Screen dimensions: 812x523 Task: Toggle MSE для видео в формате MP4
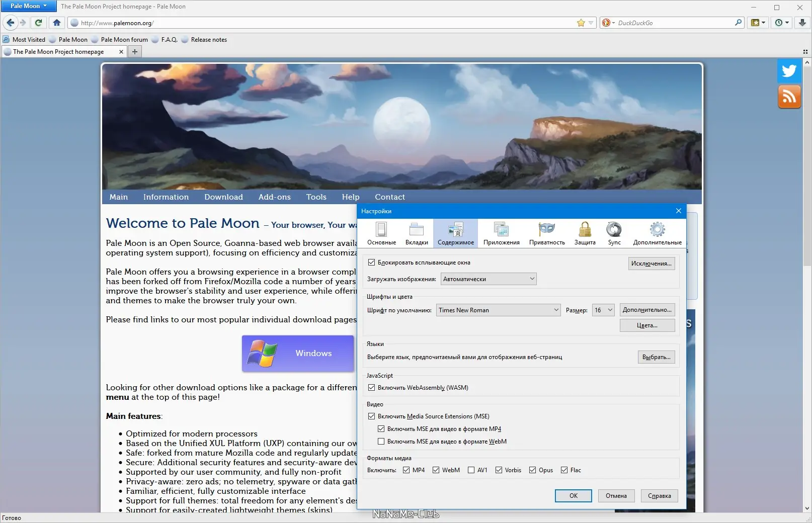click(x=381, y=429)
